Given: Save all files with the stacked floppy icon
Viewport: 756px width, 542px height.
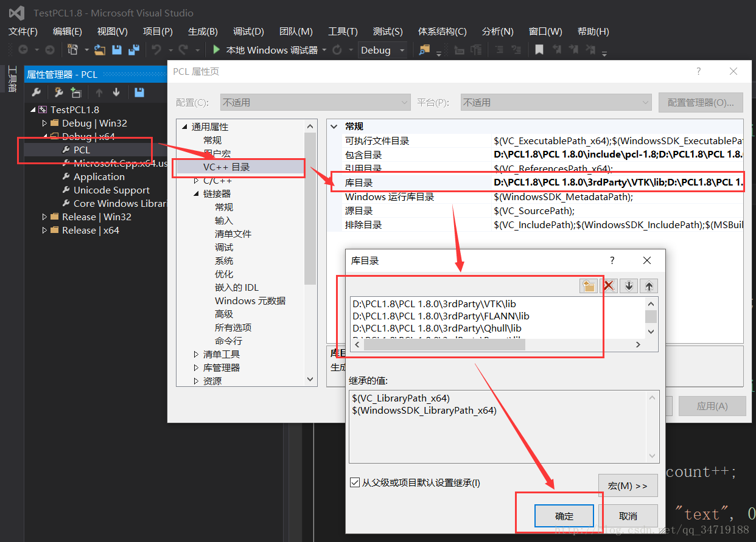Looking at the screenshot, I should (134, 50).
